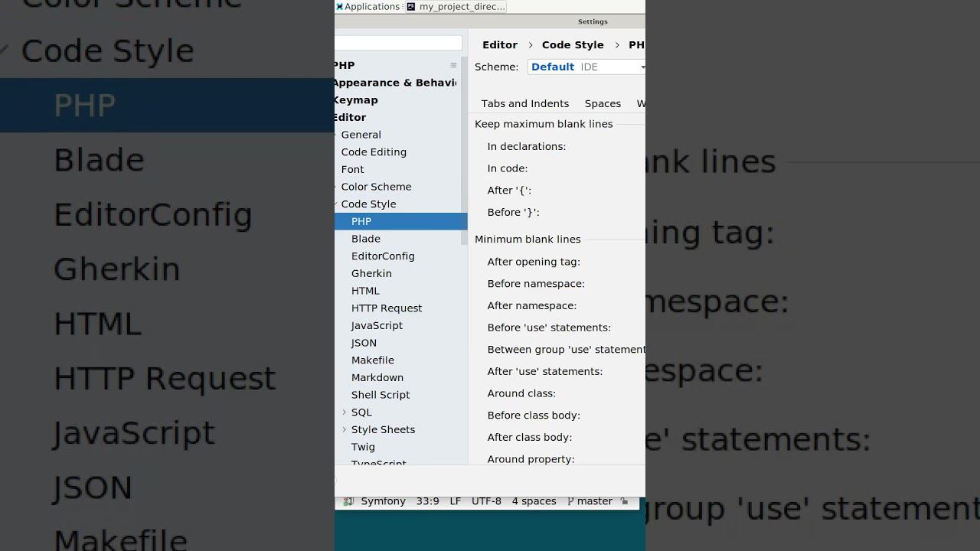The width and height of the screenshot is (980, 551).
Task: Click the "After '{':" label
Action: click(509, 191)
